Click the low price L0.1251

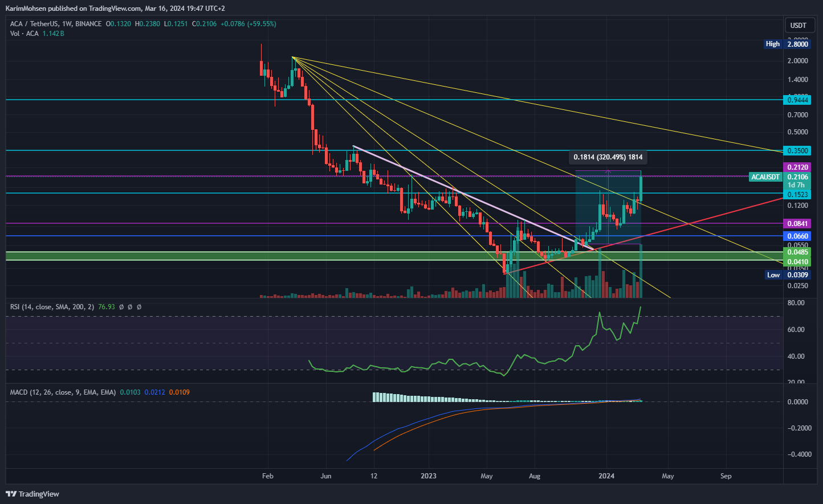pyautogui.click(x=176, y=24)
